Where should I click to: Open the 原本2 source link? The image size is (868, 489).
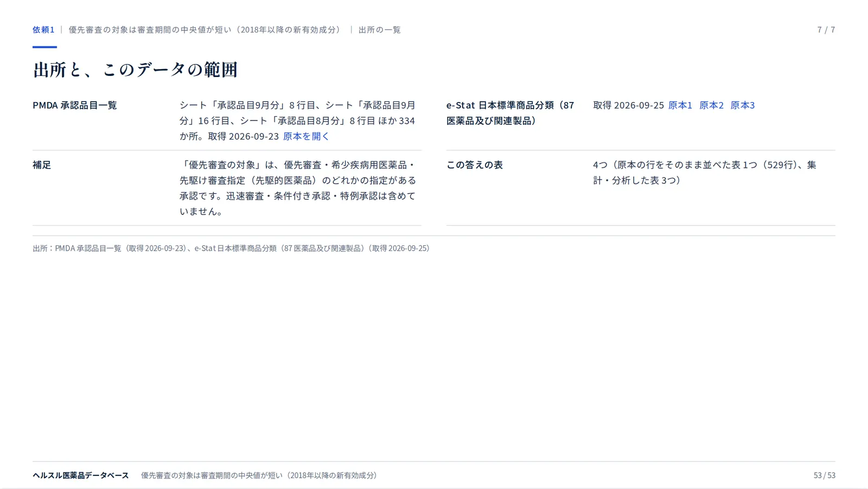(x=711, y=105)
